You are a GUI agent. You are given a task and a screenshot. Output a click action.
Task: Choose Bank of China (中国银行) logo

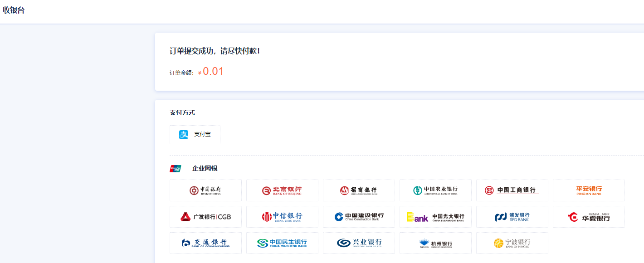pos(205,190)
